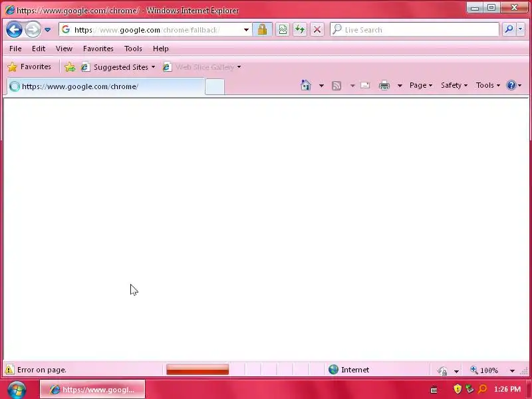The width and height of the screenshot is (532, 399).
Task: Open the recent pages dropdown arrow
Action: 47,30
